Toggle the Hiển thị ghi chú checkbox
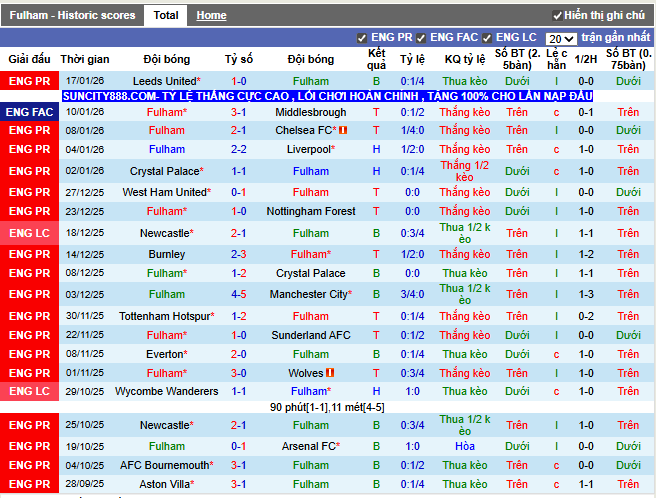The height and width of the screenshot is (498, 656). [x=557, y=16]
